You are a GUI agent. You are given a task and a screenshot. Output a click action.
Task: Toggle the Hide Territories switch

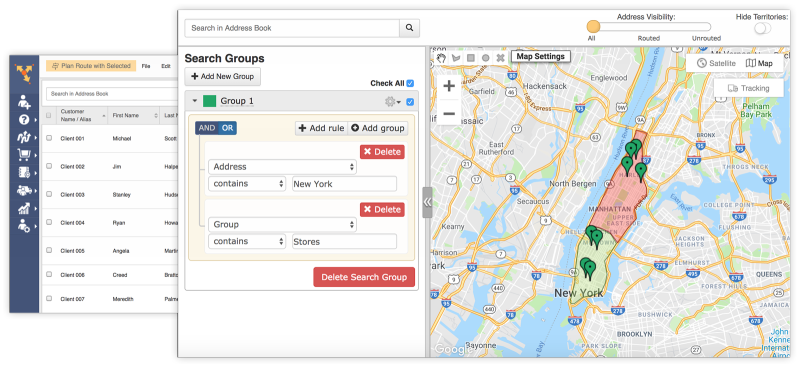point(763,28)
